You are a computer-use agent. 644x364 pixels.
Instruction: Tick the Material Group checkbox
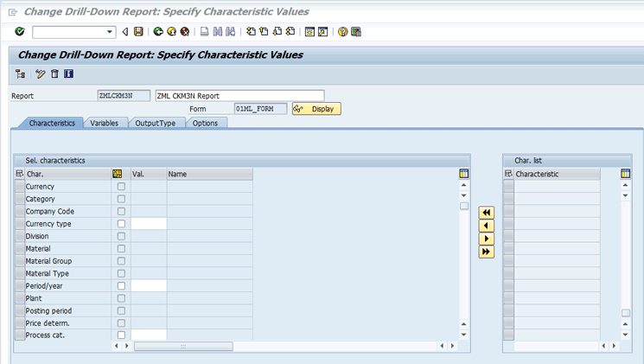[x=121, y=261]
